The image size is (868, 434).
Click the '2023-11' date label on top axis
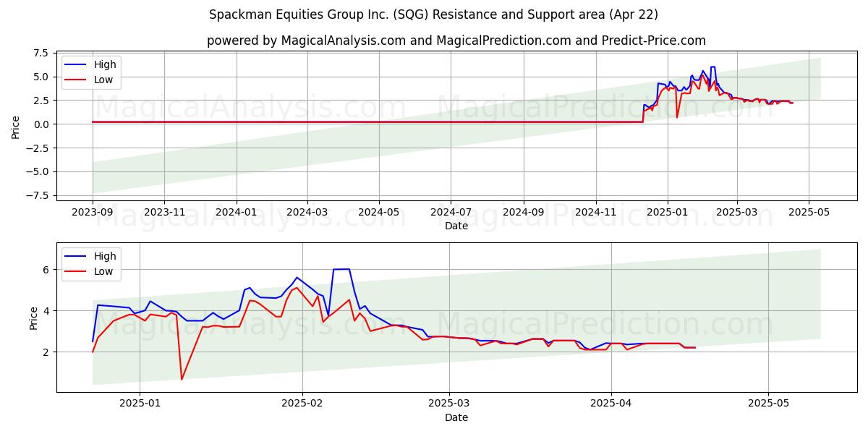(x=163, y=212)
